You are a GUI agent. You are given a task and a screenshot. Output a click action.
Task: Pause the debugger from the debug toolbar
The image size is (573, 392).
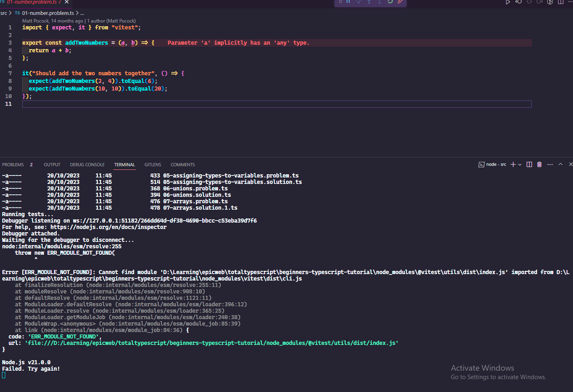[348, 2]
